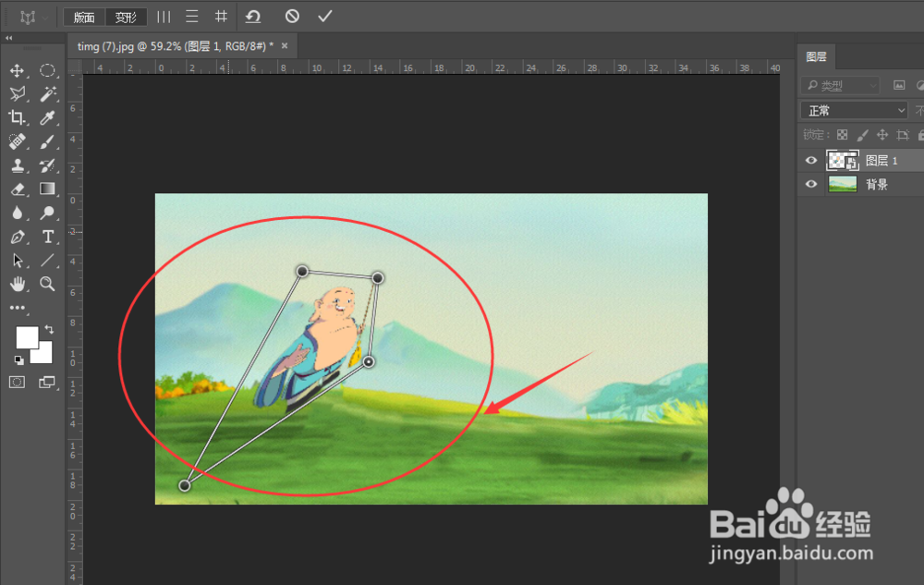The width and height of the screenshot is (924, 585).
Task: Prevent auto-nesting into artboards lock icon
Action: (902, 135)
